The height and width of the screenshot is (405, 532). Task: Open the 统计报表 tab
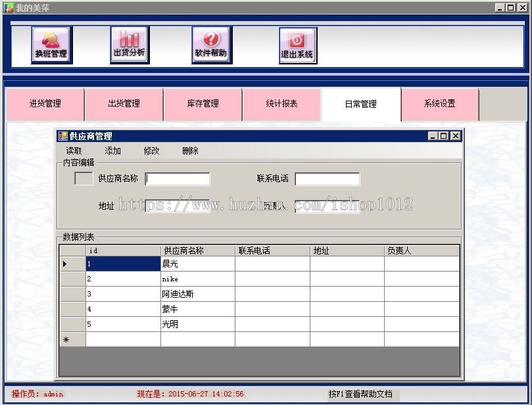pyautogui.click(x=281, y=104)
